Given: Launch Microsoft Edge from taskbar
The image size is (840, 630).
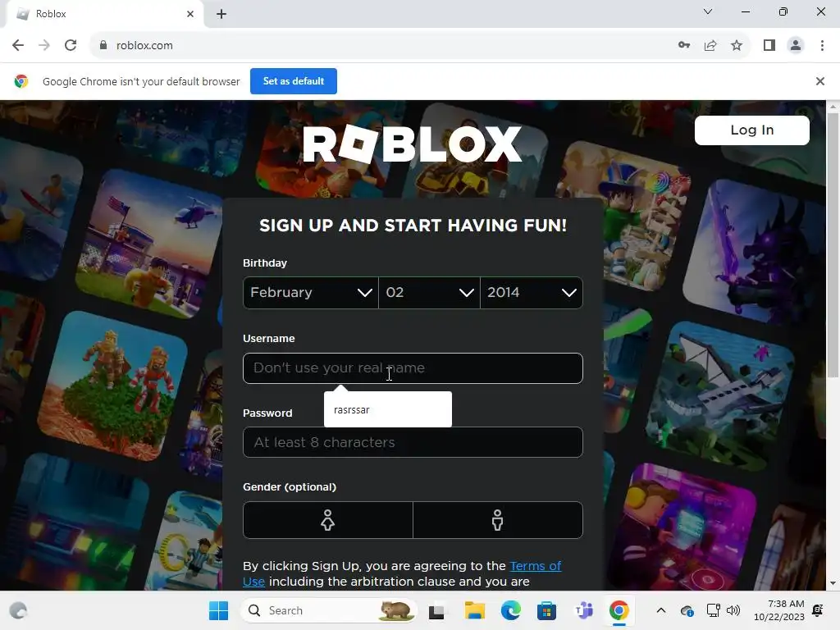Looking at the screenshot, I should point(510,610).
